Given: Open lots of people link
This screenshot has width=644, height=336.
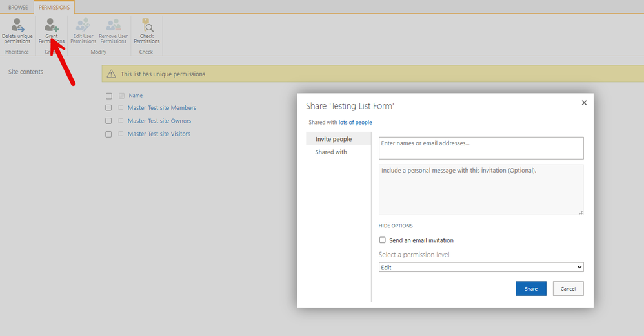Looking at the screenshot, I should pyautogui.click(x=356, y=123).
